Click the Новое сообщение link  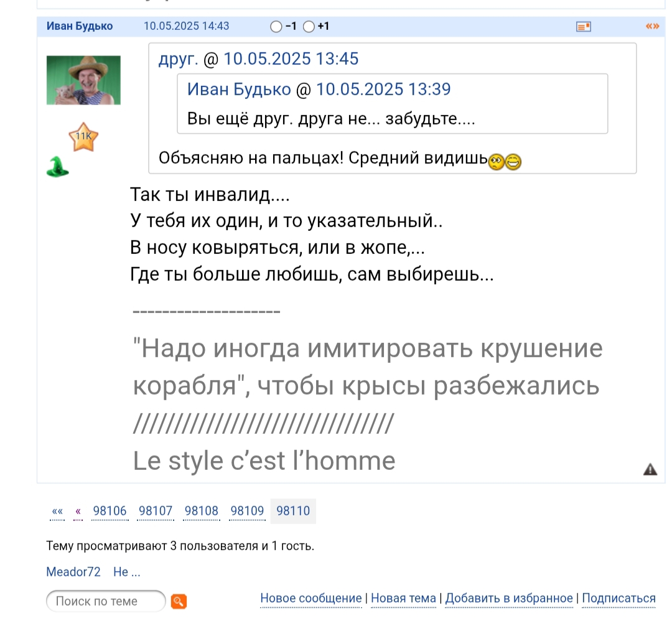311,598
